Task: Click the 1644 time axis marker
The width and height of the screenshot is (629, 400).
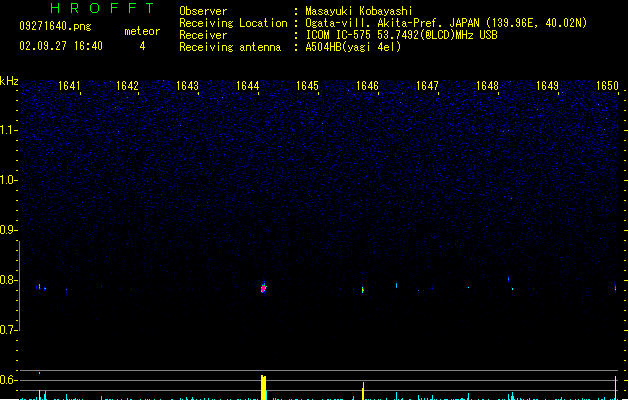Action: 248,86
